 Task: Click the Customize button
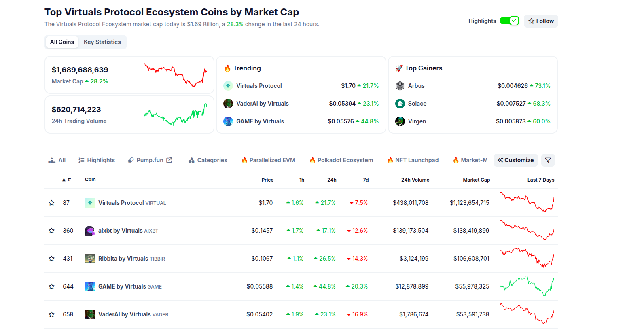click(516, 160)
